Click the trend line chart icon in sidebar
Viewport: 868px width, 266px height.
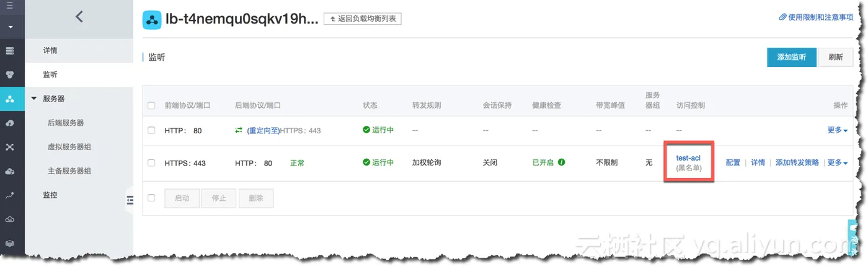pyautogui.click(x=9, y=195)
